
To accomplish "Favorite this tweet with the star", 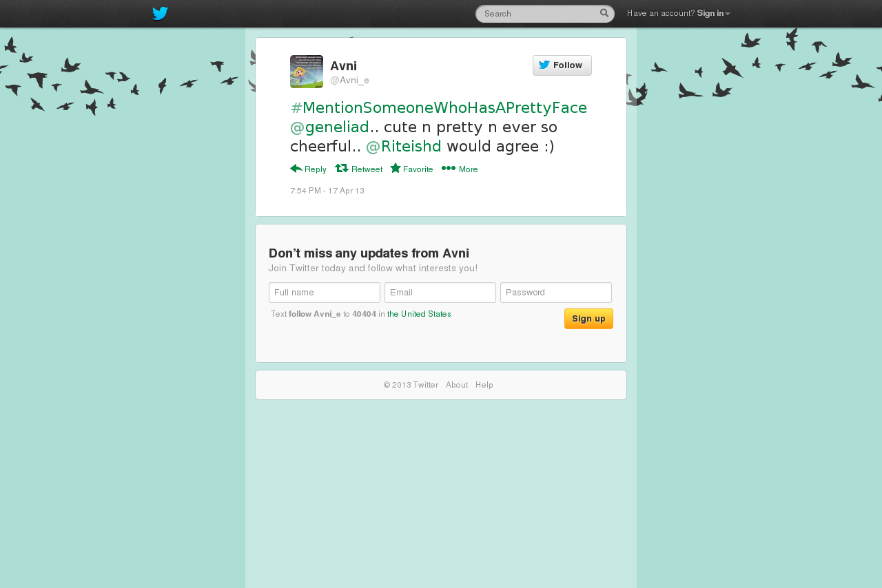I will [412, 169].
